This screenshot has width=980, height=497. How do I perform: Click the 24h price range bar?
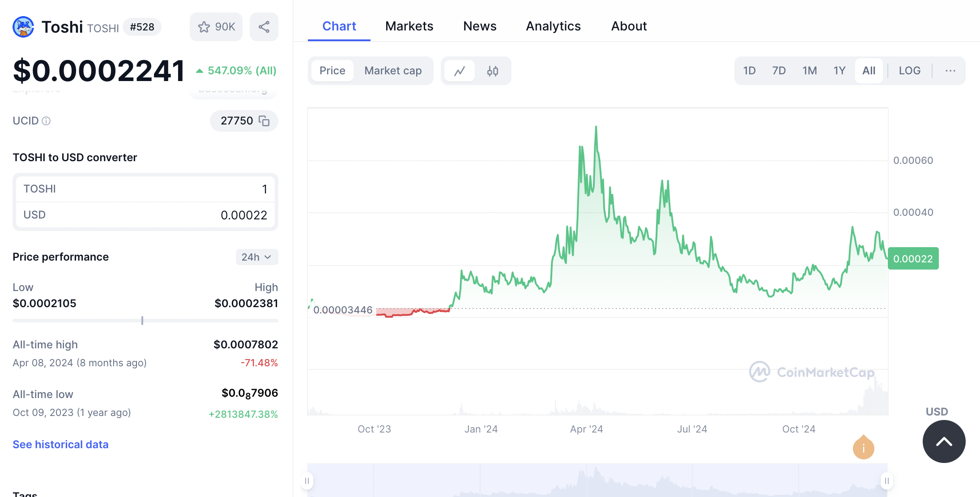(145, 321)
